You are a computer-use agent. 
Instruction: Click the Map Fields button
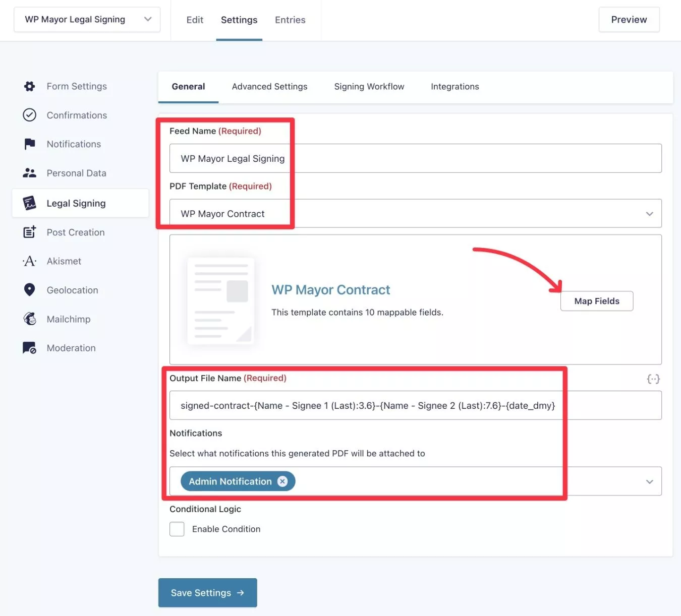[597, 301]
